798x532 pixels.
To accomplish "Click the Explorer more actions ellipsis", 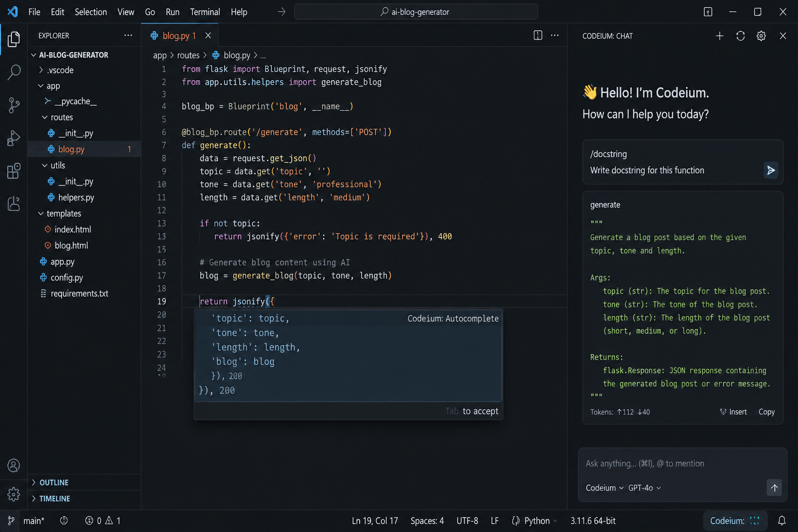I will 128,35.
